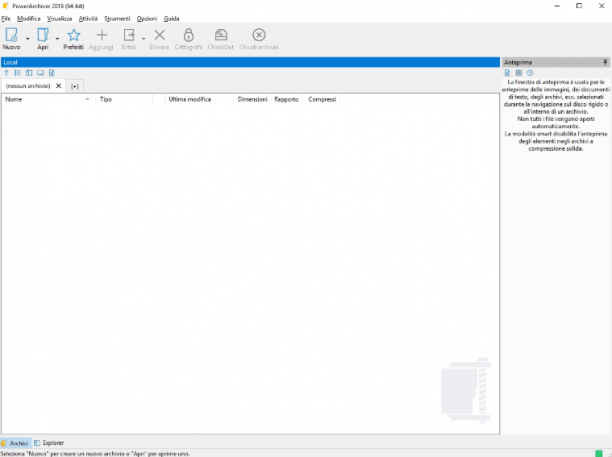Open the Preferiti star icon
Screen dimensions: 612x457
click(73, 35)
